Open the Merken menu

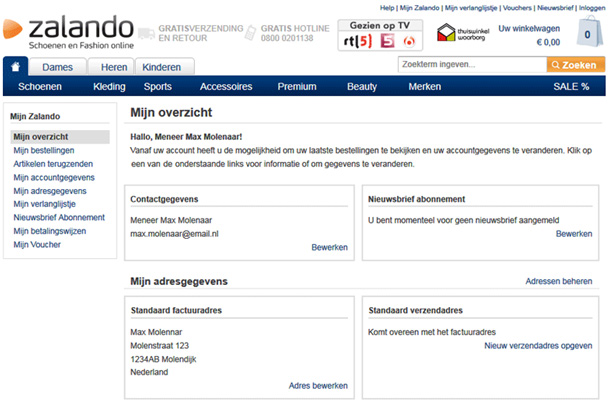click(425, 86)
